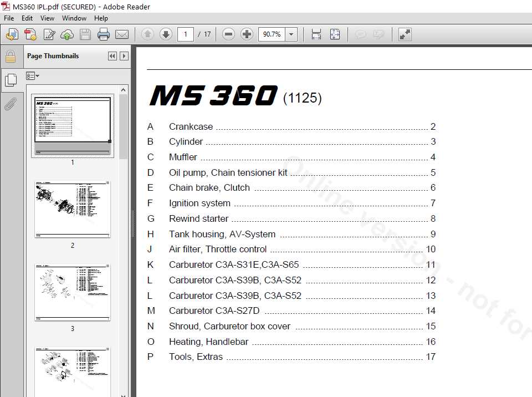Click the cloud upload icon
This screenshot has width=532, height=397.
click(67, 34)
